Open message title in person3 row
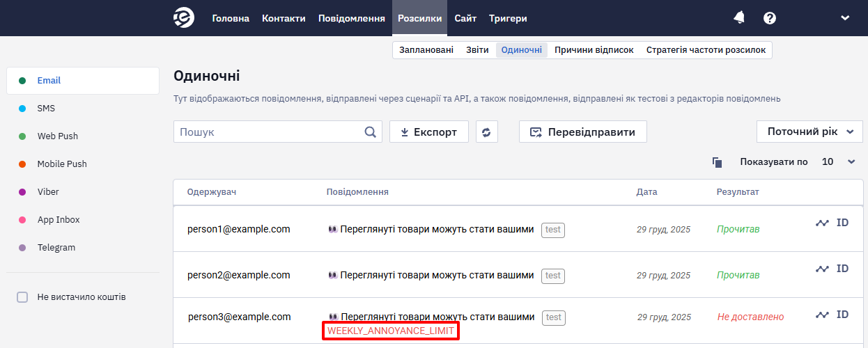This screenshot has height=348, width=868. (x=431, y=317)
